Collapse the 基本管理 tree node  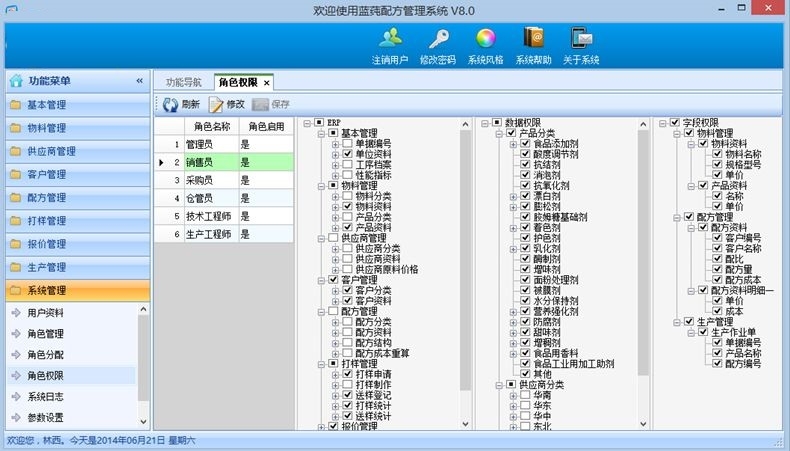tap(321, 134)
